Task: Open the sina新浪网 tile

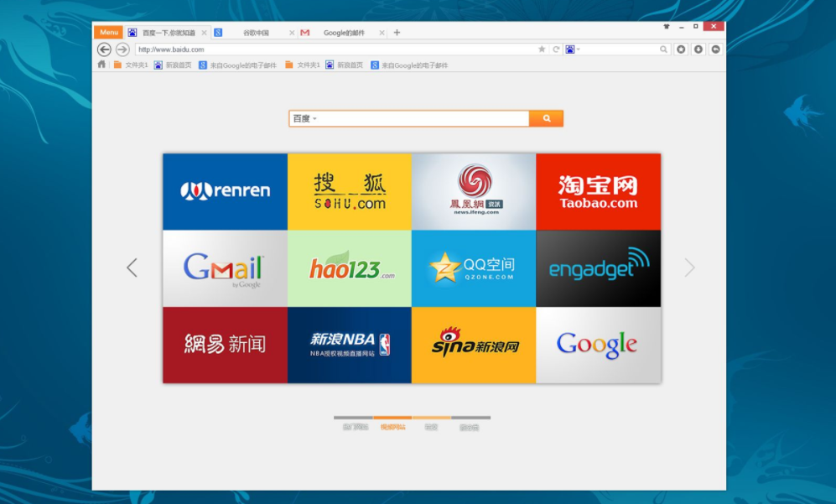Action: 474,345
